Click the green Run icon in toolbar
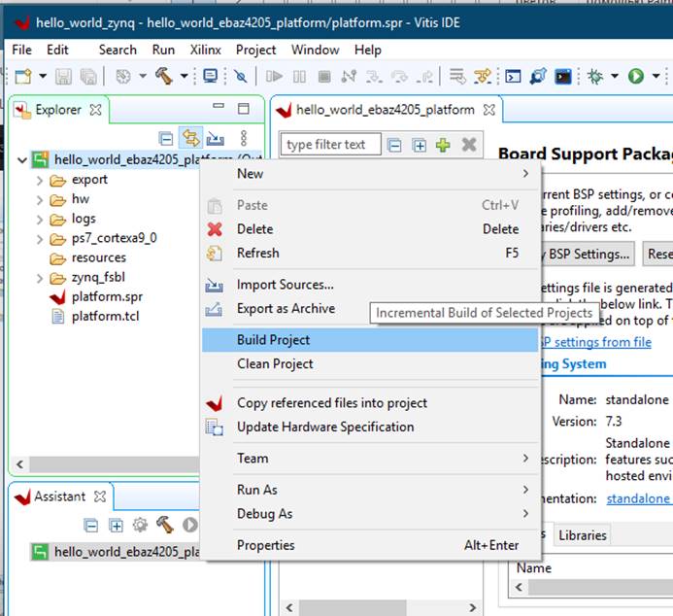 [636, 76]
